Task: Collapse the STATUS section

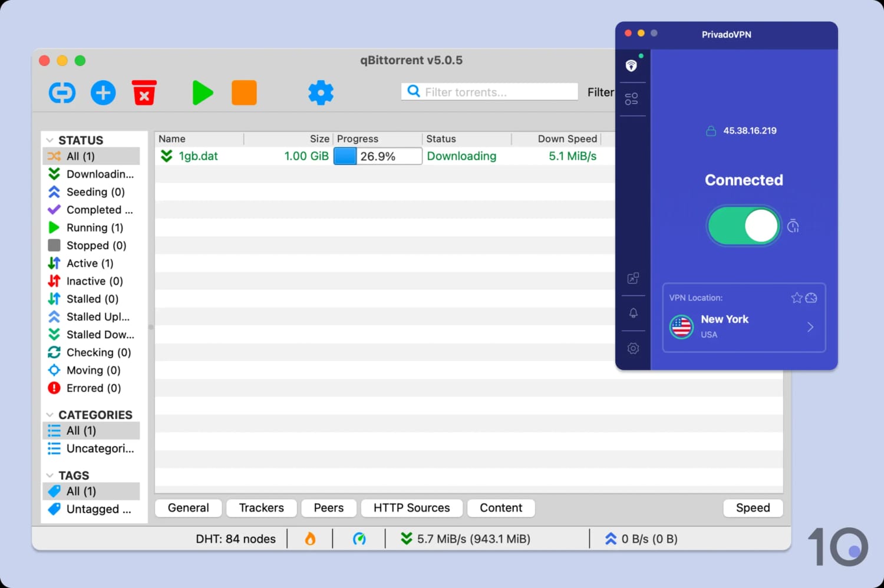Action: pyautogui.click(x=50, y=140)
